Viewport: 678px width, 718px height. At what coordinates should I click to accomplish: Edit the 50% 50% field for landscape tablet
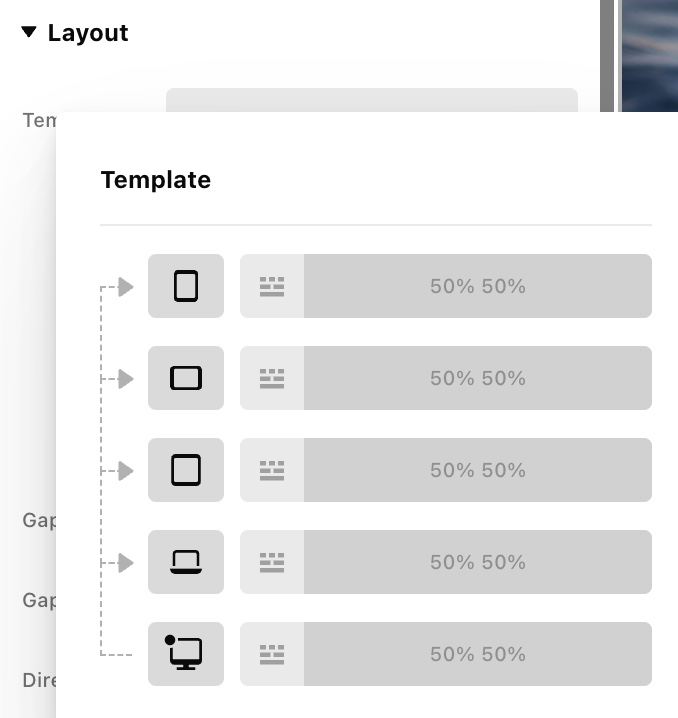[x=478, y=378]
